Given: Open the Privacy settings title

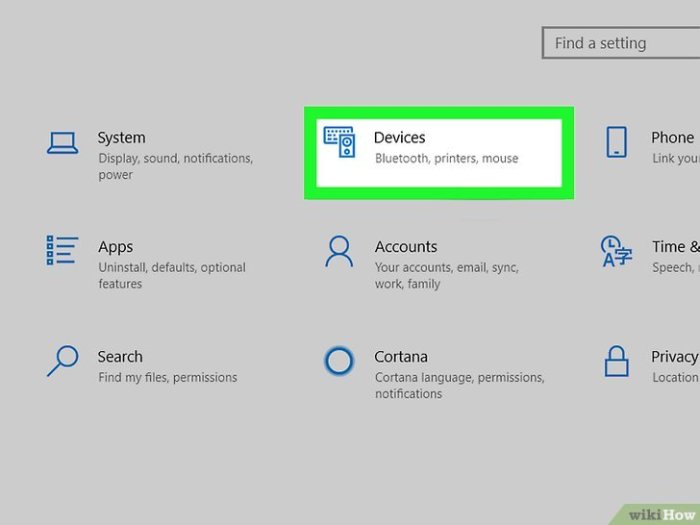Looking at the screenshot, I should (x=675, y=357).
